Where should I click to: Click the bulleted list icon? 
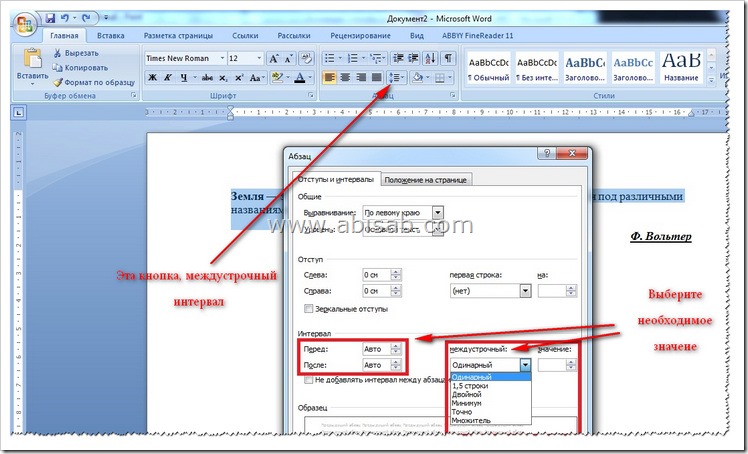pyautogui.click(x=332, y=58)
